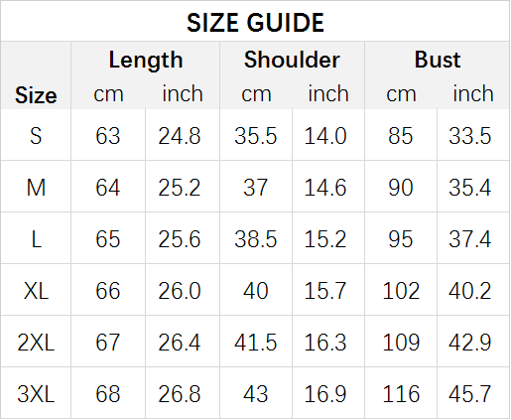This screenshot has width=511, height=420.
Task: Select the XL size row label
Action: [x=36, y=291]
